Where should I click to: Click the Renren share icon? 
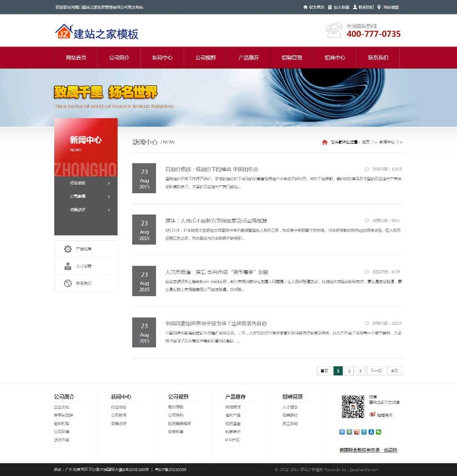[x=371, y=432]
